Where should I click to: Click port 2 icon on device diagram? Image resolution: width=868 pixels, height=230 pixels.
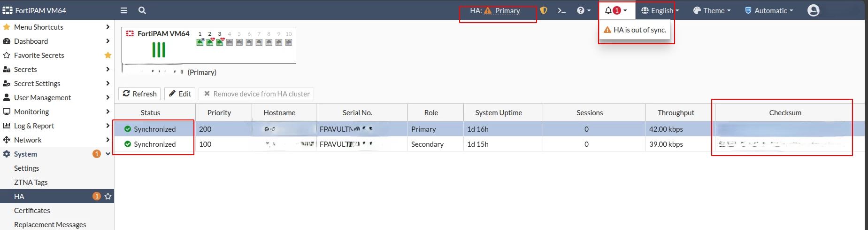210,42
